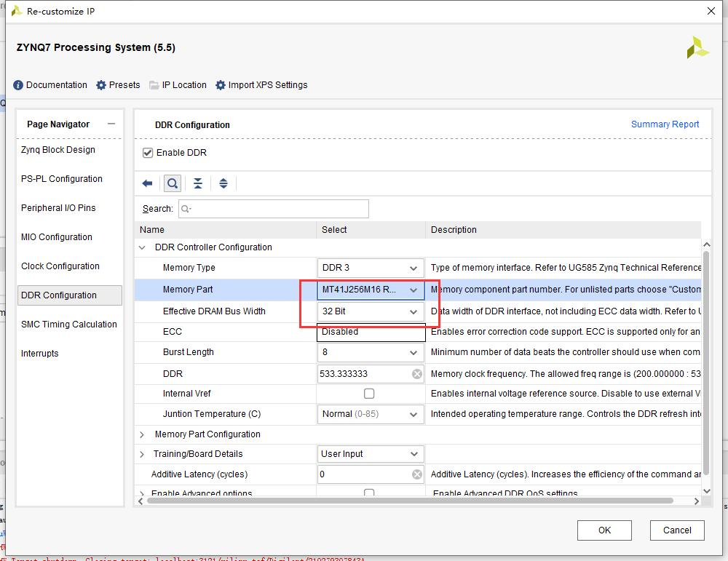Viewport: 728px width, 561px height.
Task: Open Presets gear menu
Action: (x=101, y=85)
